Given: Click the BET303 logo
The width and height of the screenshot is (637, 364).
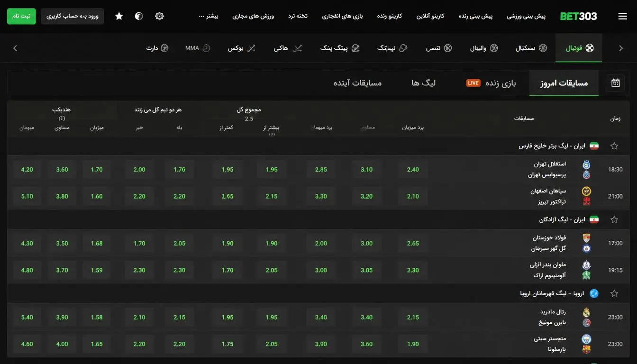Looking at the screenshot, I should [578, 17].
